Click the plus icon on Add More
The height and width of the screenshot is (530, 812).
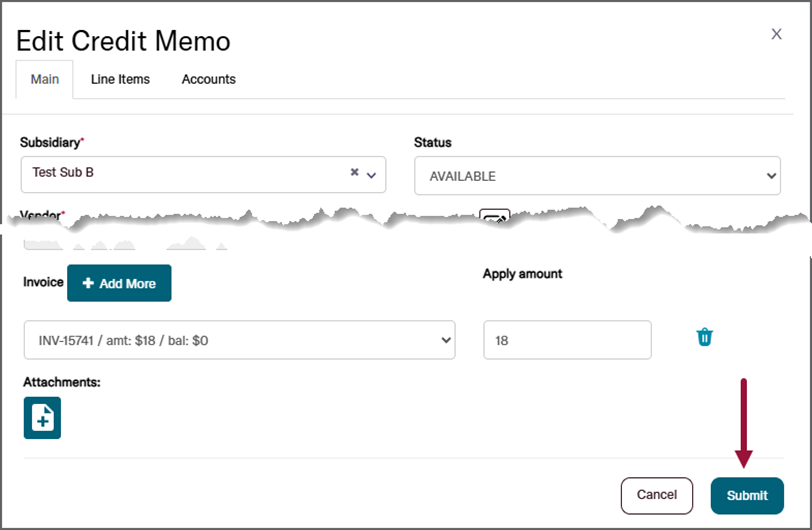pos(88,284)
